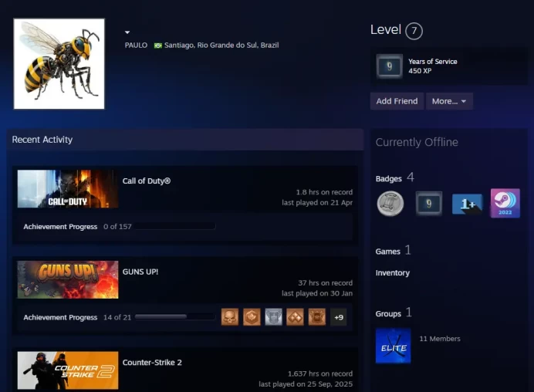
Task: Open the Call of Duty game banner
Action: pyautogui.click(x=68, y=189)
